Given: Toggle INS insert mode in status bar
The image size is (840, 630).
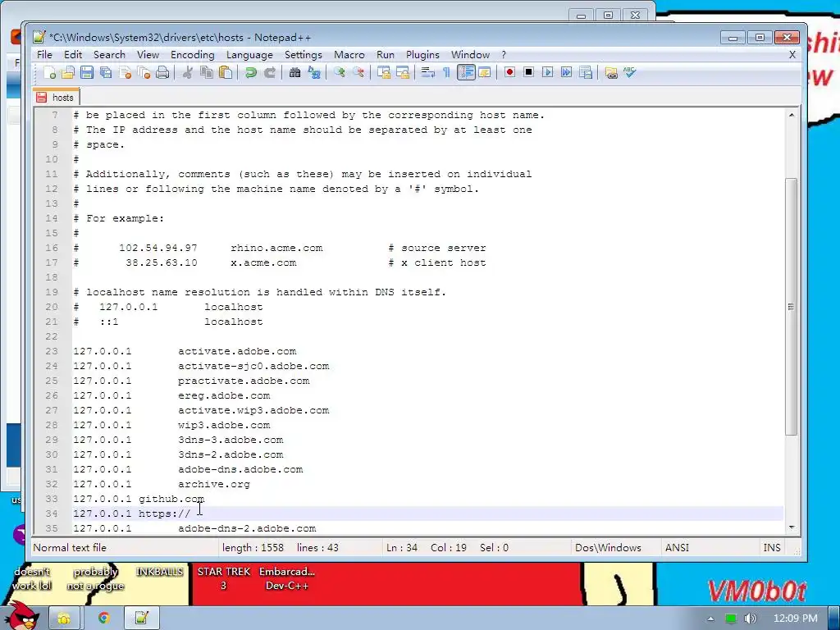Looking at the screenshot, I should point(771,547).
